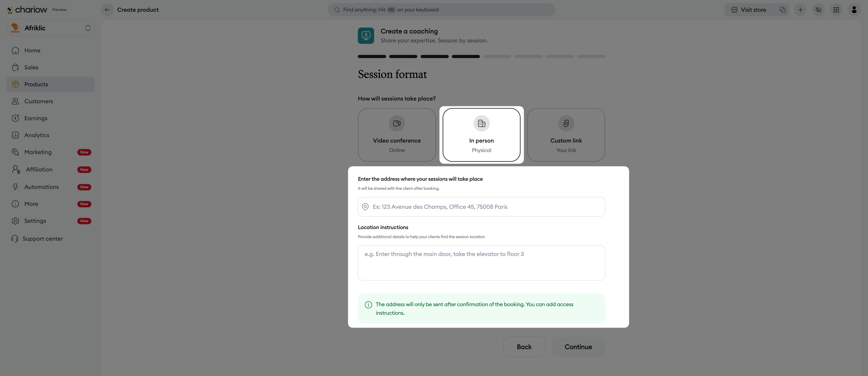Click the plus icon in the top bar
The height and width of the screenshot is (376, 868).
[x=800, y=10]
